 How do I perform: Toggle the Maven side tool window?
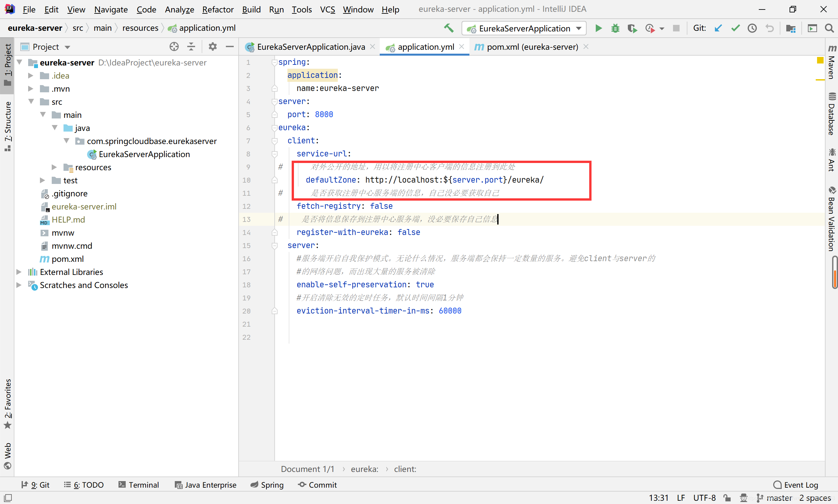(831, 63)
